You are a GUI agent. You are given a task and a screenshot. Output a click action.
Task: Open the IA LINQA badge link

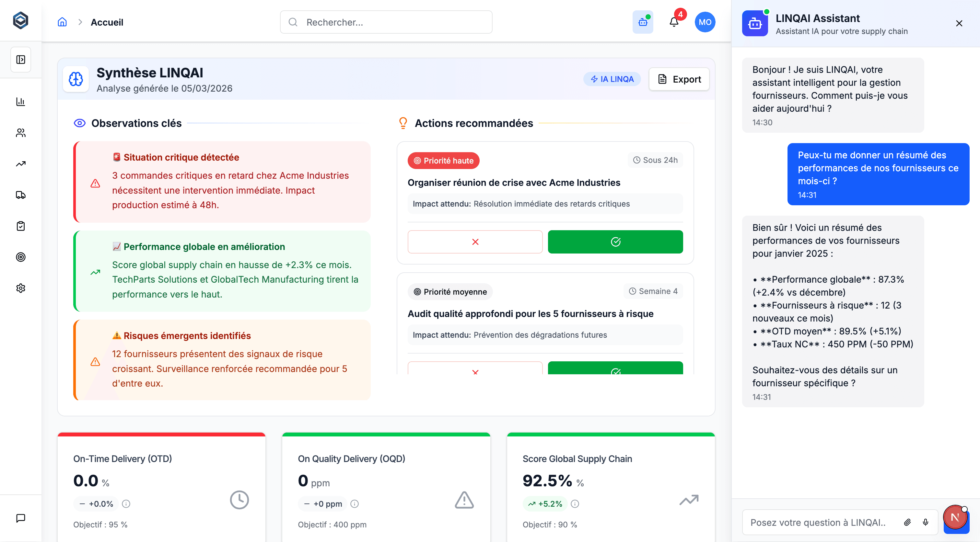pyautogui.click(x=612, y=79)
